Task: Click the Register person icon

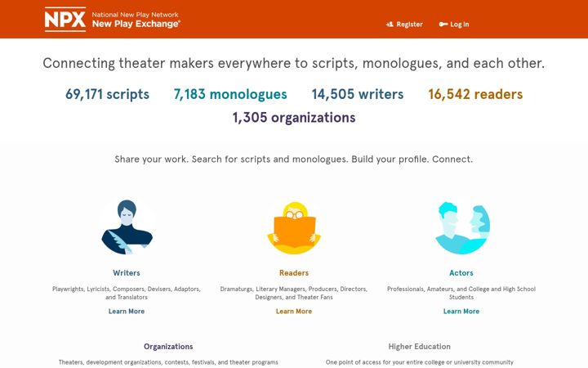Action: click(x=390, y=25)
